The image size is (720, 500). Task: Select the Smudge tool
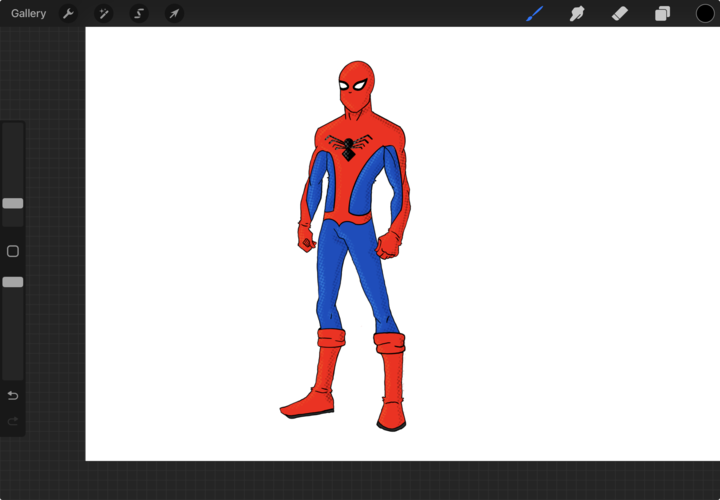[x=577, y=14]
